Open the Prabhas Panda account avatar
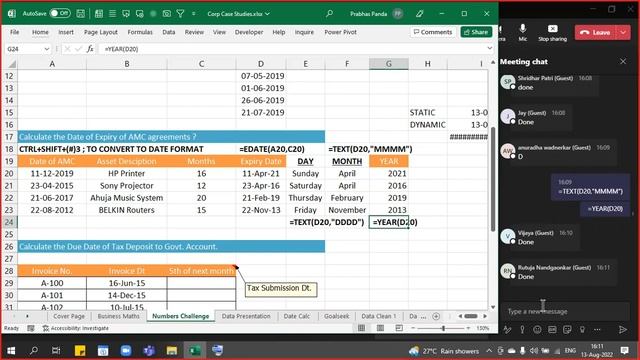Screen dimensions: 640x360 (398, 13)
